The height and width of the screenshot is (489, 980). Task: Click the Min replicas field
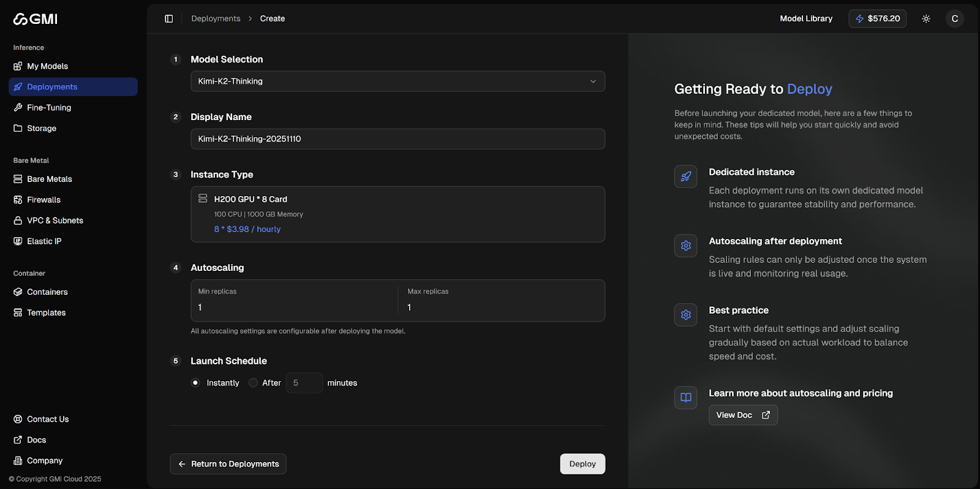pos(294,301)
